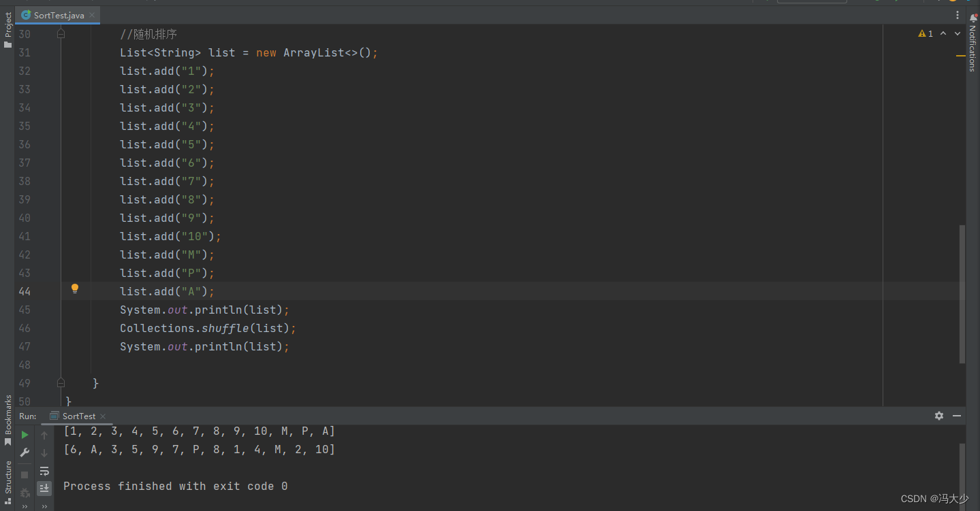Expand more console actions, second column chevrons
Screen dimensions: 980x511
tap(44, 506)
